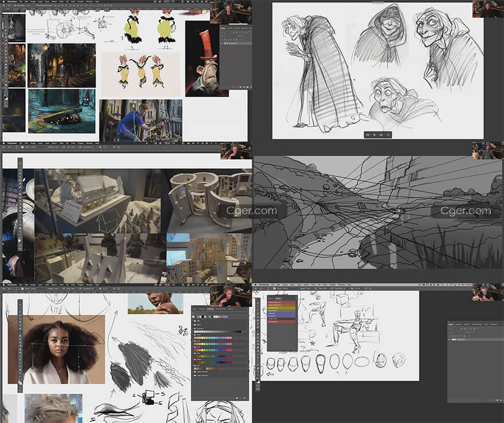Click the Home icon in the figure sketch options bar
The image size is (504, 423).
(x=255, y=288)
